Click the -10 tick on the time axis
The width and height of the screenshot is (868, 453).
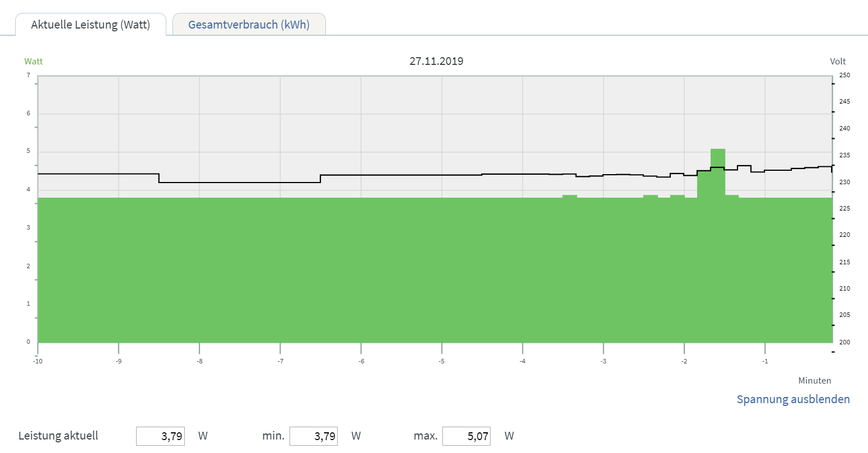coord(38,361)
